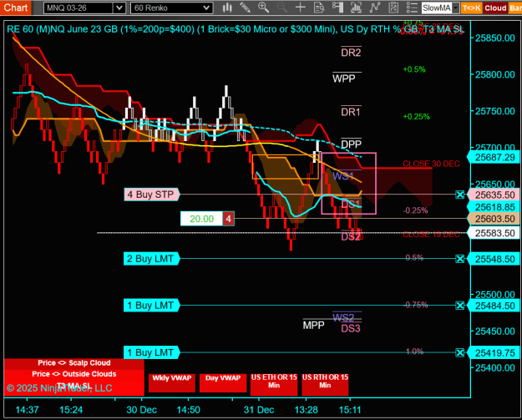The width and height of the screenshot is (522, 420).
Task: Click the DS3 pivot label
Action: (351, 328)
